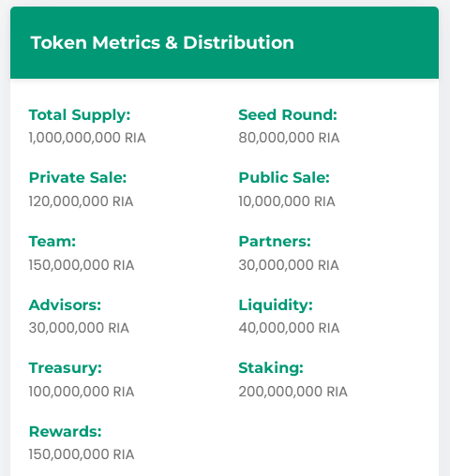Click the 120,000,000 RIA private sale value
This screenshot has width=450, height=476.
click(x=82, y=201)
